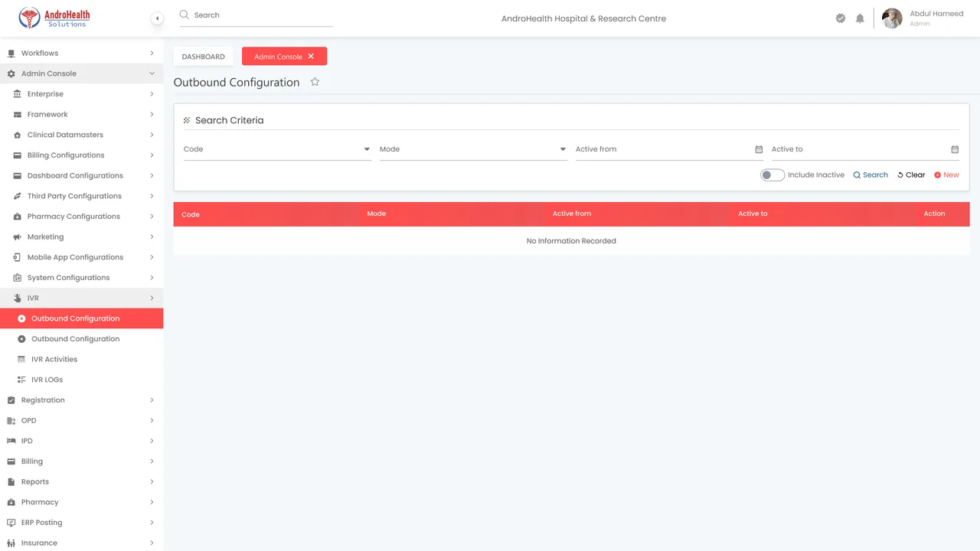Open the Active to calendar picker

(x=955, y=149)
